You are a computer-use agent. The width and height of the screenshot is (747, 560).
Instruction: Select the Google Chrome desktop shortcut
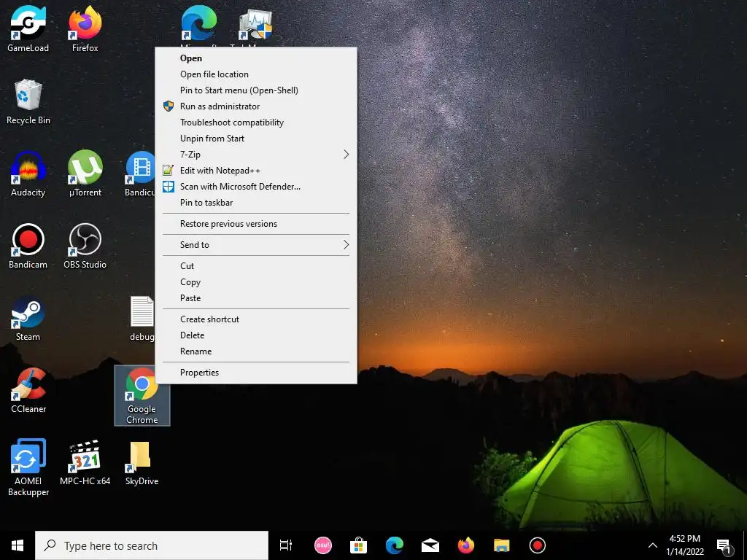(142, 395)
